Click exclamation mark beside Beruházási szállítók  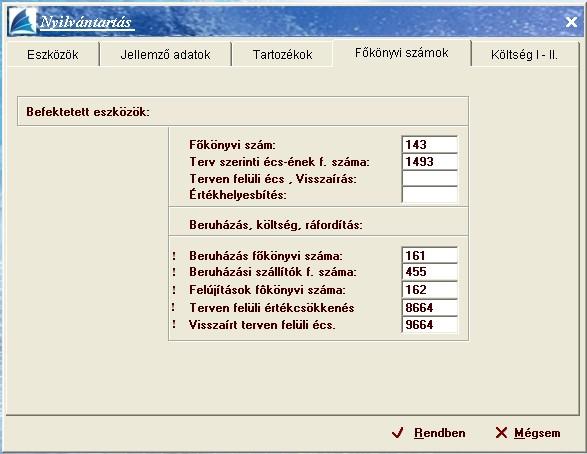point(174,272)
